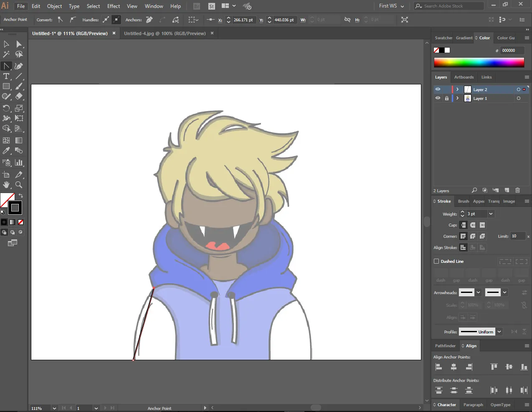Expand Layer 2 contents
532x412 pixels.
[x=458, y=89]
